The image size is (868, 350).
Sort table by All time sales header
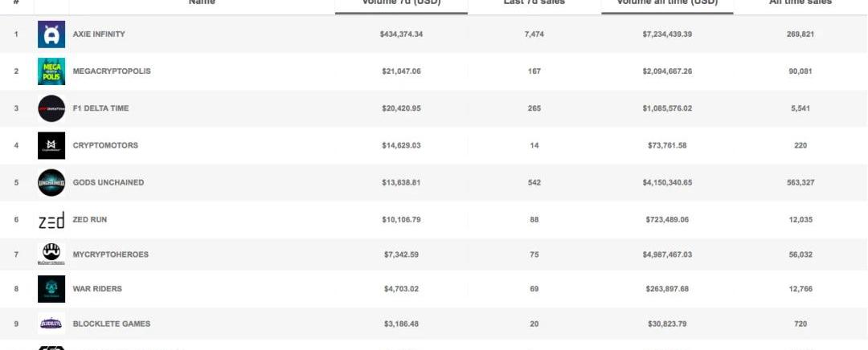(800, 3)
